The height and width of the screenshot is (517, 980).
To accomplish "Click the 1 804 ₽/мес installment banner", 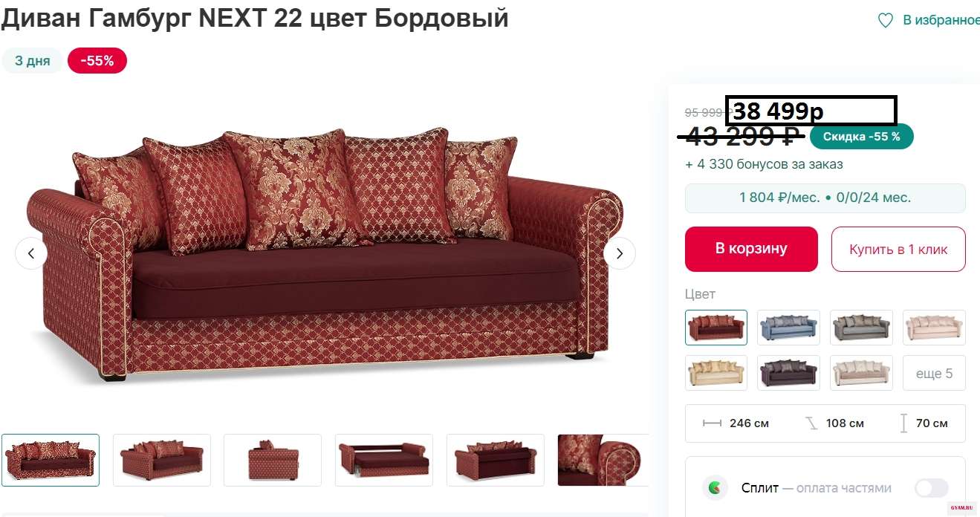I will 825,198.
